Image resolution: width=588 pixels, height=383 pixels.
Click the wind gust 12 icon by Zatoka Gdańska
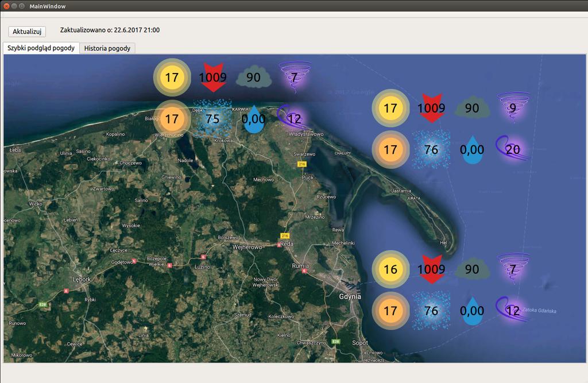click(513, 310)
